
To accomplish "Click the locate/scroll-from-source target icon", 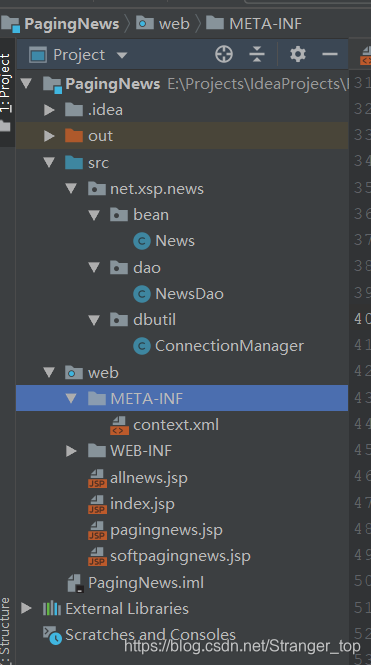I will coord(224,54).
